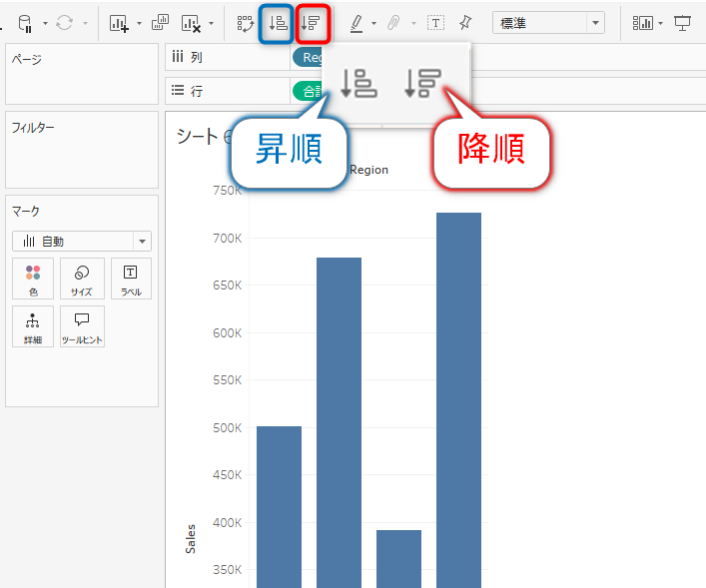Click the fix axes pin icon
The height and width of the screenshot is (588, 706).
(465, 23)
